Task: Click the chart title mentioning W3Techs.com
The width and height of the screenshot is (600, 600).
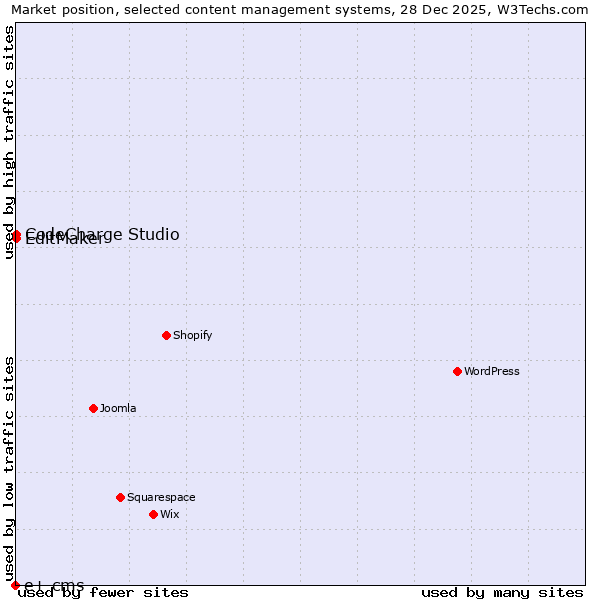Action: [x=300, y=10]
